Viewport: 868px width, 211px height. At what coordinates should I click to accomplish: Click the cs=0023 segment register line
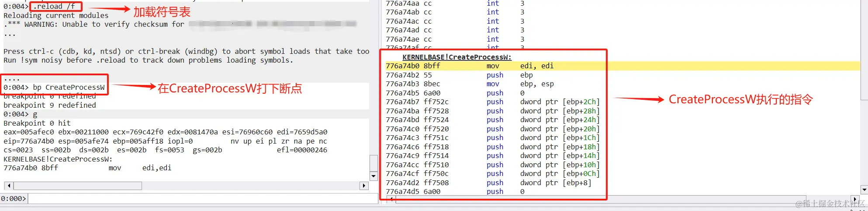(x=166, y=150)
